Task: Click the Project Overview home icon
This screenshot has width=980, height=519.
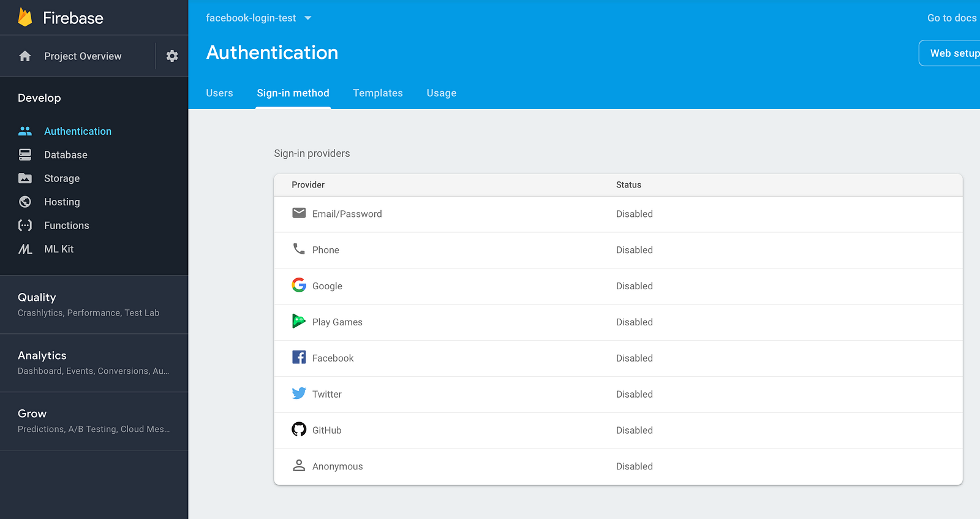Action: pos(25,56)
